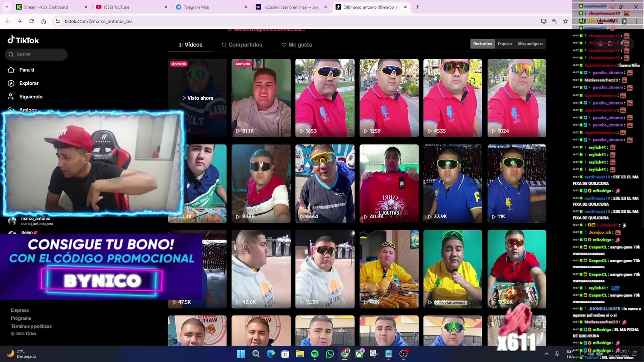Open the Programa footer link
The height and width of the screenshot is (362, 644).
(x=21, y=318)
